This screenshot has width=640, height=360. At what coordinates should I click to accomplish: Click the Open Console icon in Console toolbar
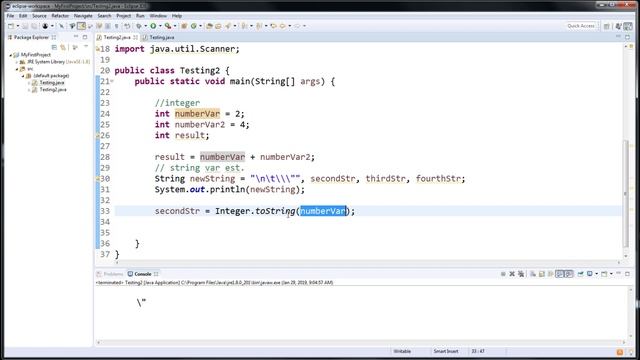point(604,274)
